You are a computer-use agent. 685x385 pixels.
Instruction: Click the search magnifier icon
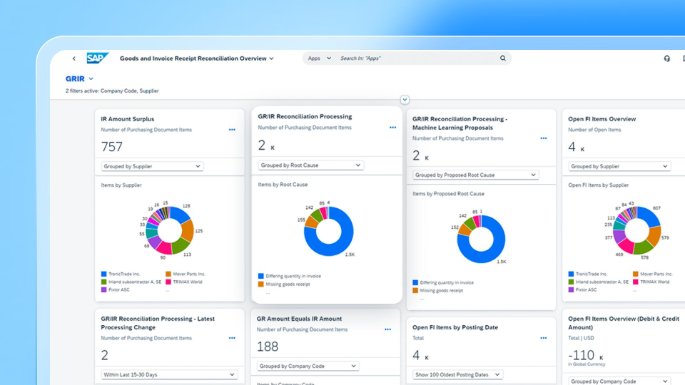click(x=503, y=58)
